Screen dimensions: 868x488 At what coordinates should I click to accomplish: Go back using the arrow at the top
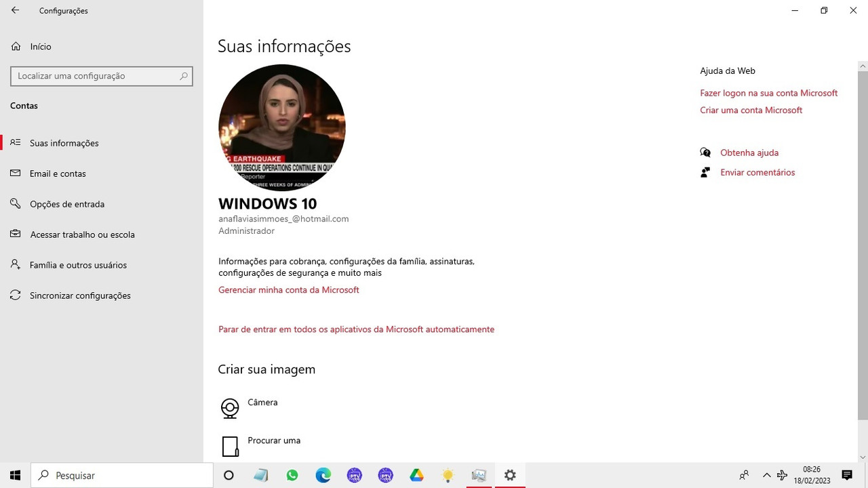[15, 10]
